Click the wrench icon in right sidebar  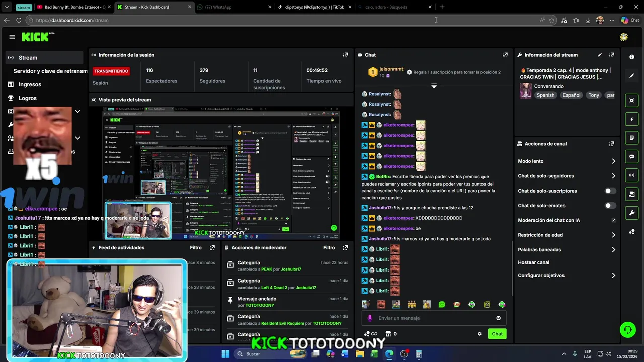point(632,213)
